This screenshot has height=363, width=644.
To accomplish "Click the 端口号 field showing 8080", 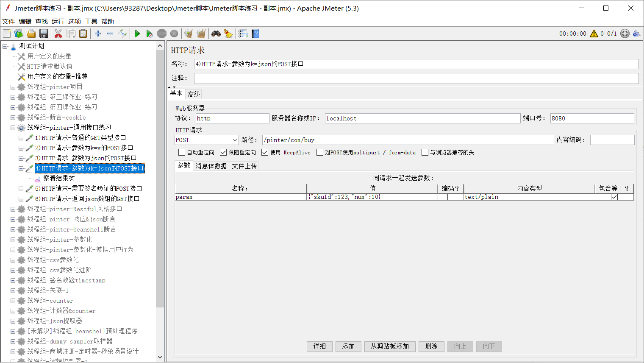I will point(592,118).
